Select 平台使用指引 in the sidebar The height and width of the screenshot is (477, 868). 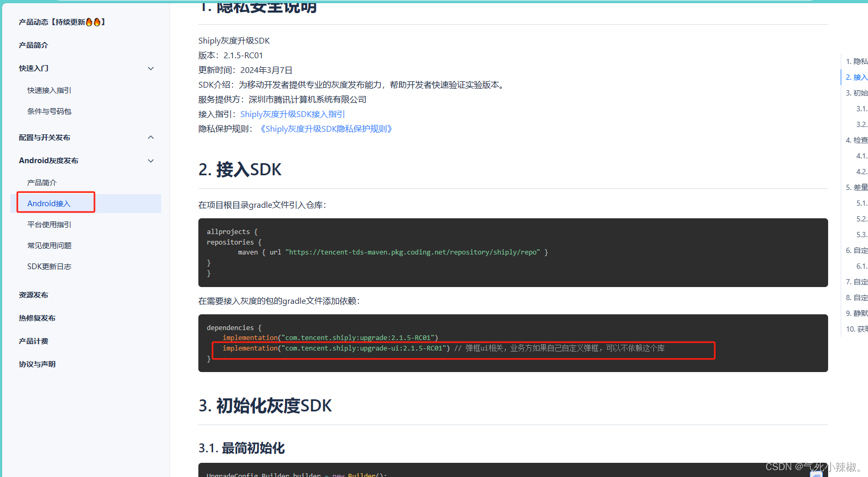pyautogui.click(x=49, y=224)
